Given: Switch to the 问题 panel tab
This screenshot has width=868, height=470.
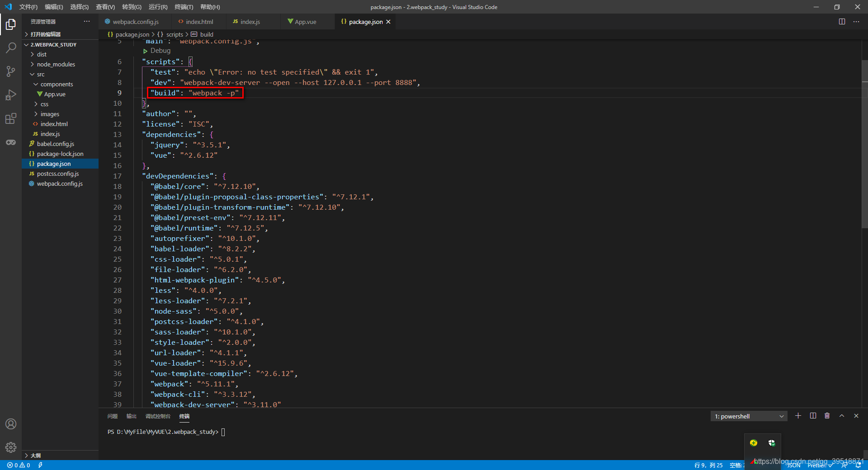Looking at the screenshot, I should click(113, 416).
